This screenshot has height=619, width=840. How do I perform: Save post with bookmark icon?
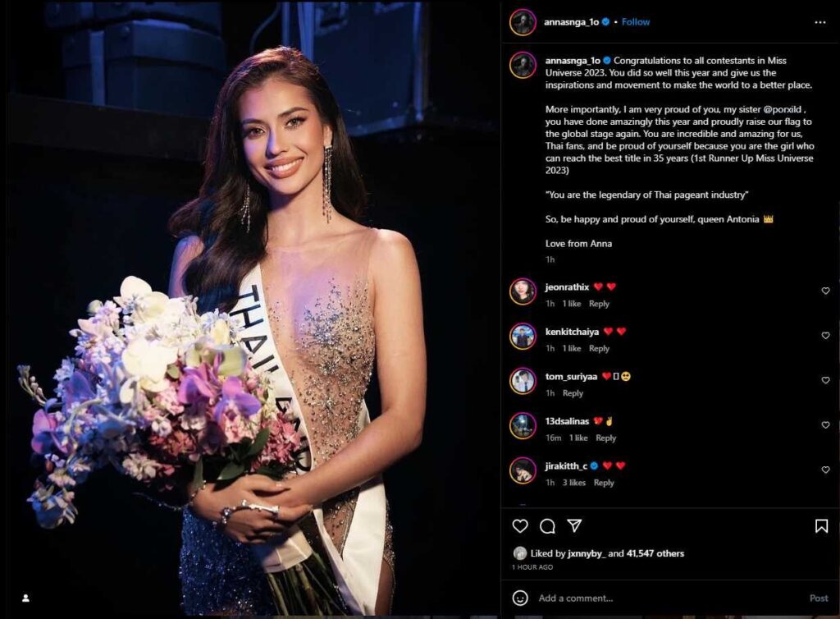pyautogui.click(x=821, y=525)
